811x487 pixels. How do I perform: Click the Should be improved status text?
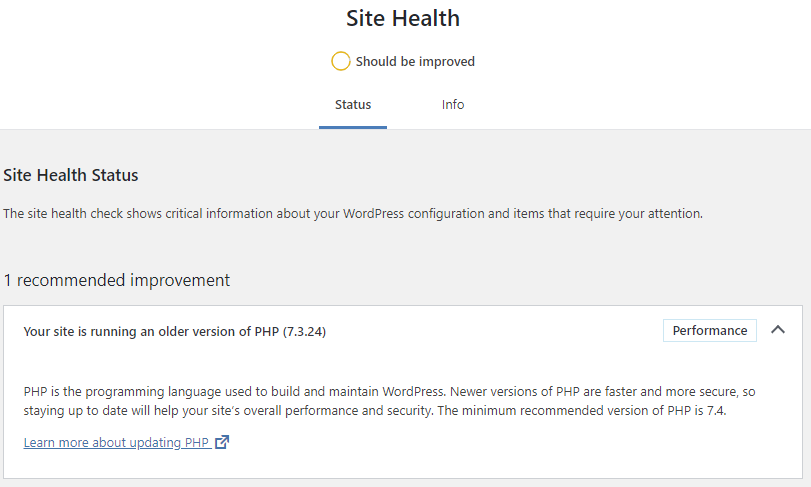tap(415, 62)
